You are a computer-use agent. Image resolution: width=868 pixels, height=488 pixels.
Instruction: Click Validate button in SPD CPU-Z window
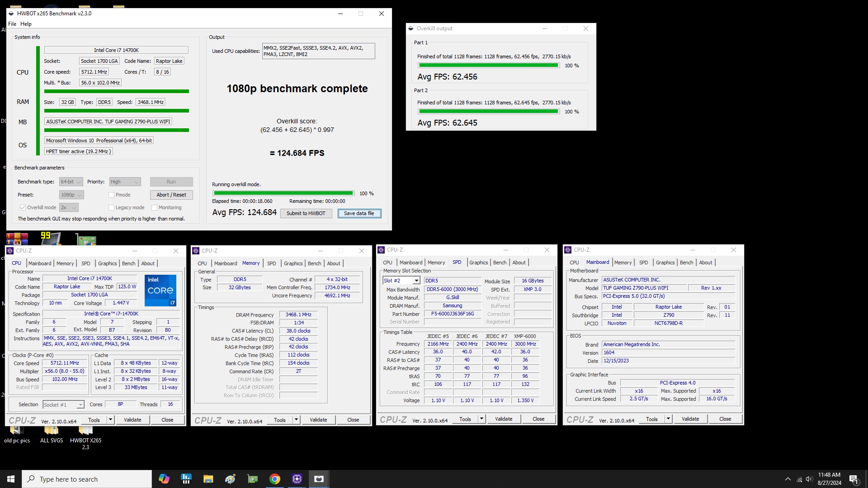[x=504, y=419]
